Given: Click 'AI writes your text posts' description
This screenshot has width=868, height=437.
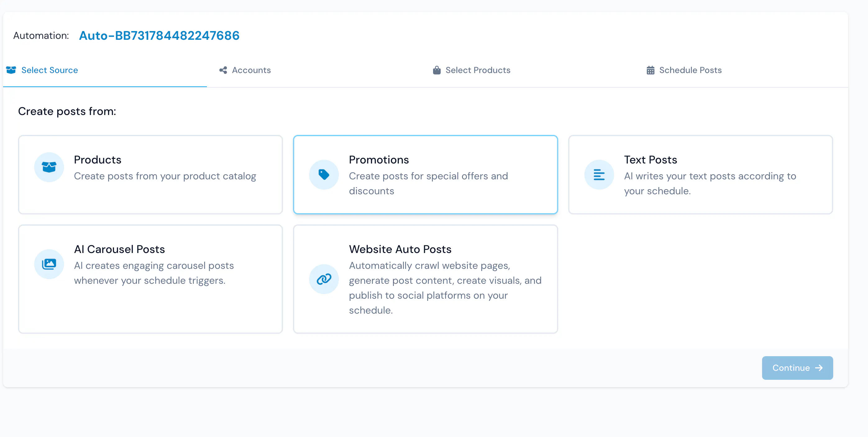Looking at the screenshot, I should pos(710,183).
